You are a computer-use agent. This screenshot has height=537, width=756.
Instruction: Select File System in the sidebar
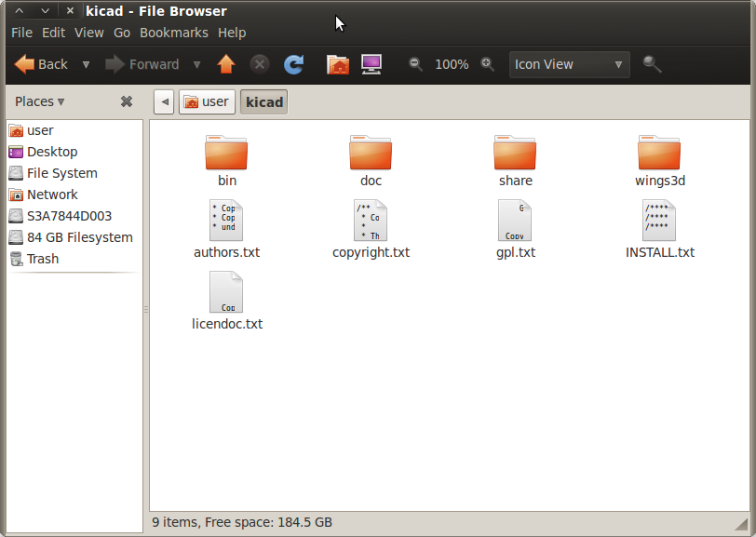click(x=74, y=173)
